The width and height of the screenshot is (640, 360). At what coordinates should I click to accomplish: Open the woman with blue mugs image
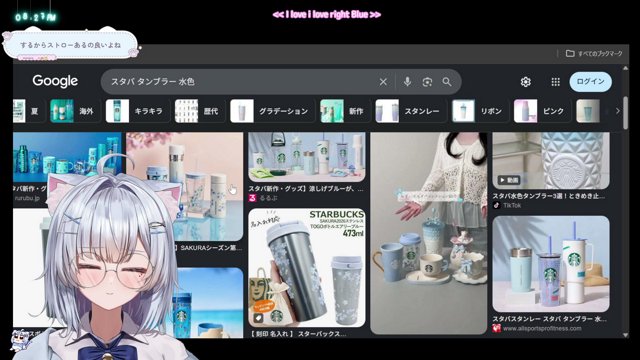(429, 233)
